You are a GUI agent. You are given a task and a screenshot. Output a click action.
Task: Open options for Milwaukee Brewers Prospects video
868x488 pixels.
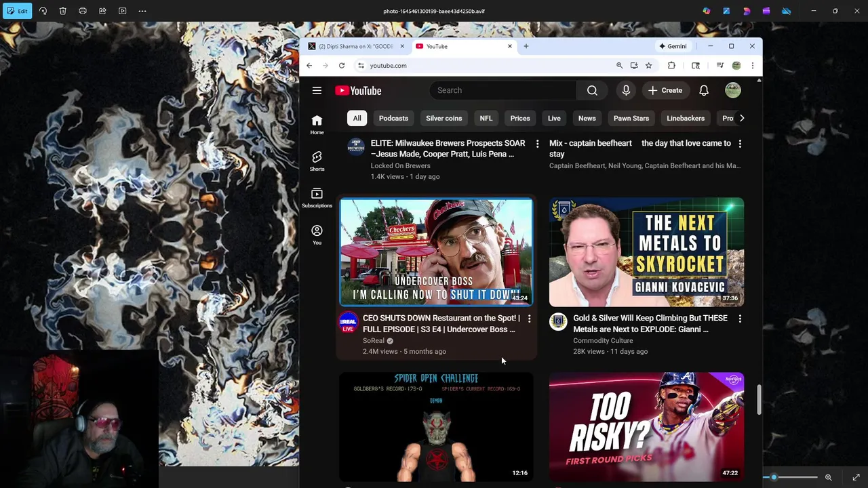pyautogui.click(x=537, y=144)
